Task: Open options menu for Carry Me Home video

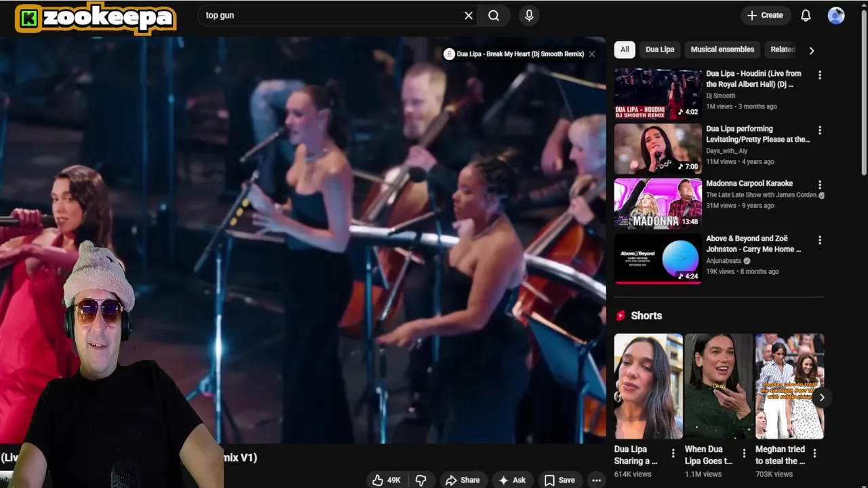Action: 820,240
